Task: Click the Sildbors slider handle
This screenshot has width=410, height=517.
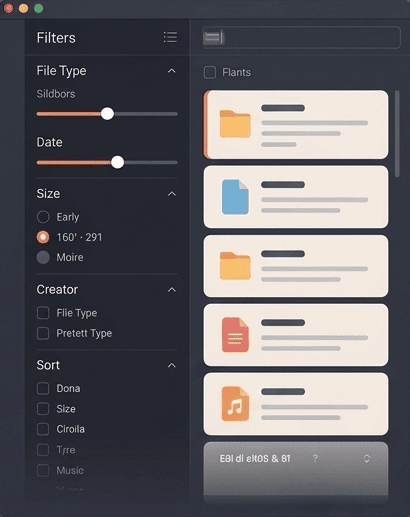Action: 107,114
